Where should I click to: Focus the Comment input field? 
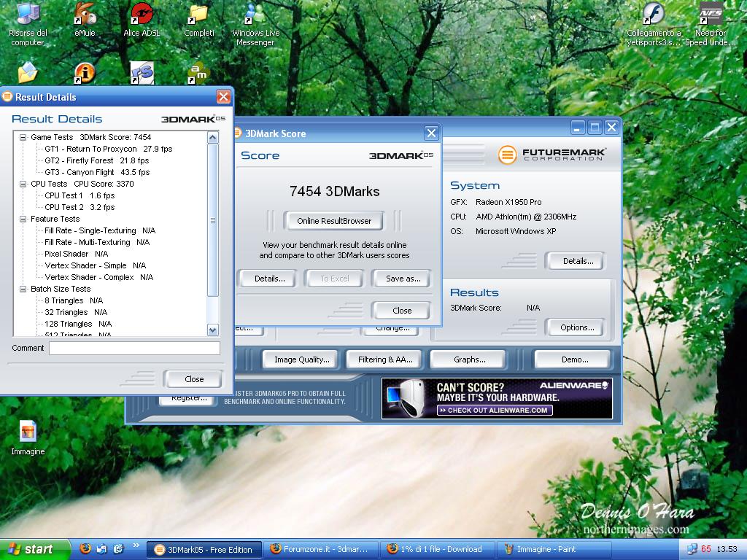click(x=134, y=348)
